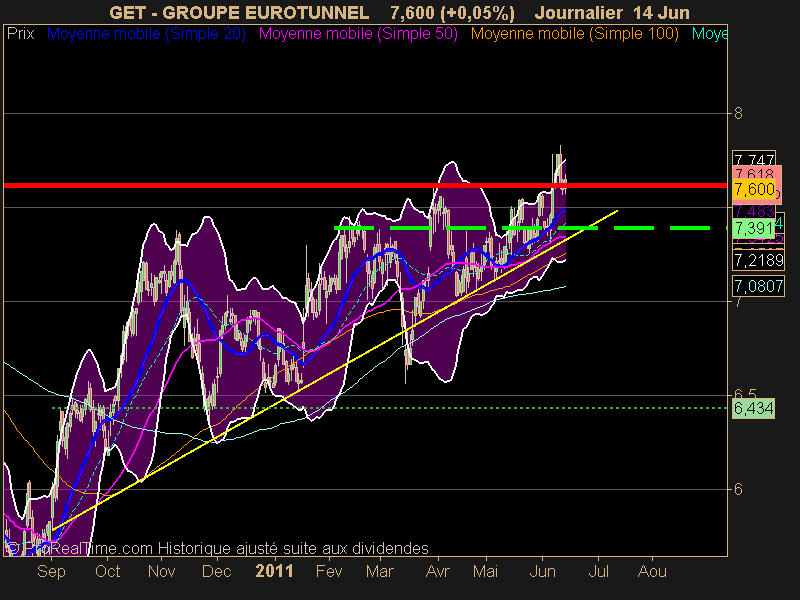Screen dimensions: 800x600
Task: Click the Moyenne mobile (Simple 20) legend
Action: (146, 34)
